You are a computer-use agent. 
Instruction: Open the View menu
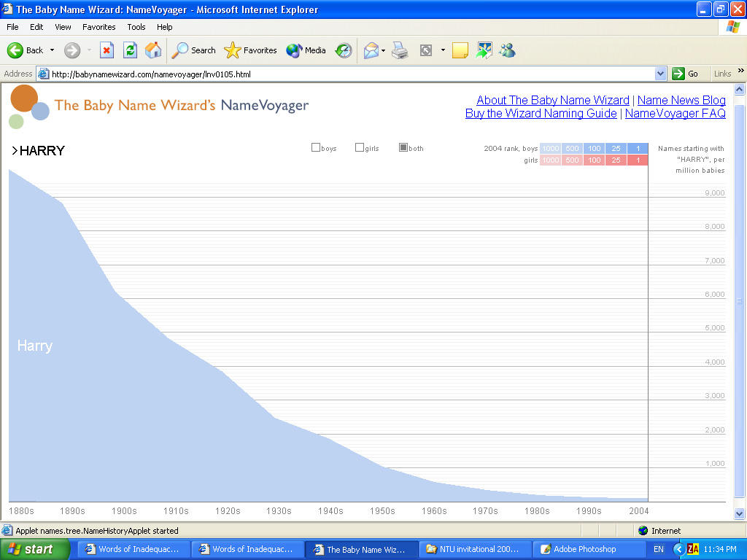pyautogui.click(x=63, y=27)
